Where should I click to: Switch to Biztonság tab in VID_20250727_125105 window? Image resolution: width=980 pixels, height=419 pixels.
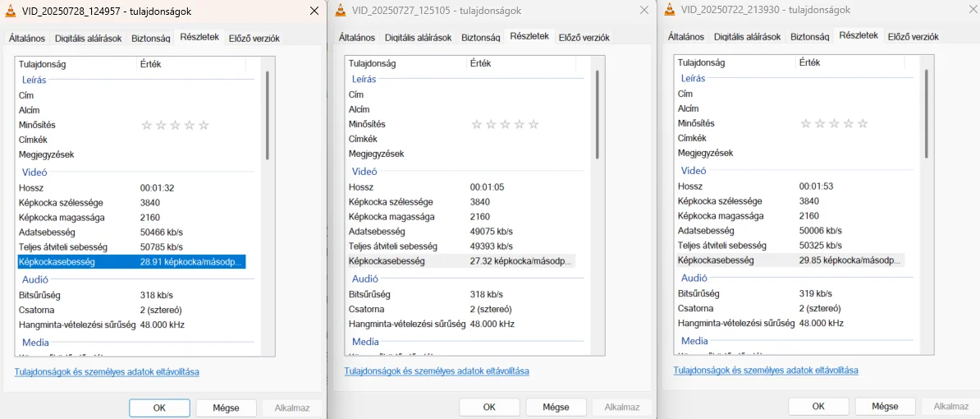click(x=480, y=38)
